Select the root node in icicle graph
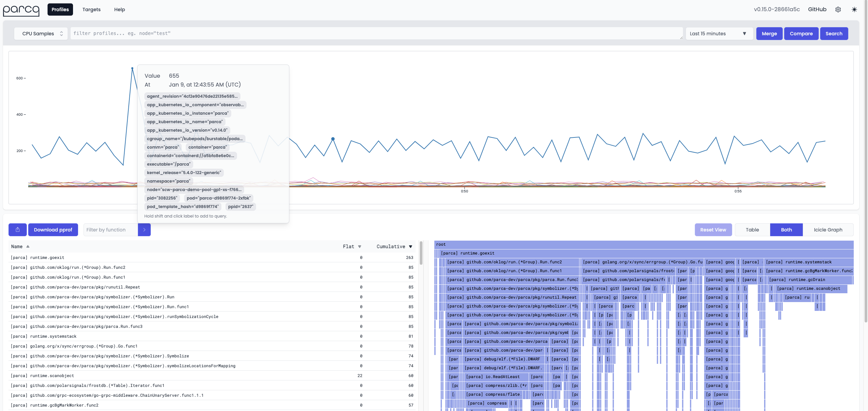The image size is (868, 411). click(x=644, y=245)
